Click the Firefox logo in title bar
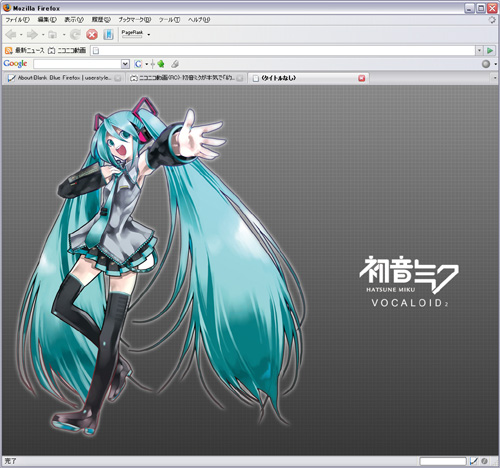This screenshot has height=468, width=500. tap(6, 8)
